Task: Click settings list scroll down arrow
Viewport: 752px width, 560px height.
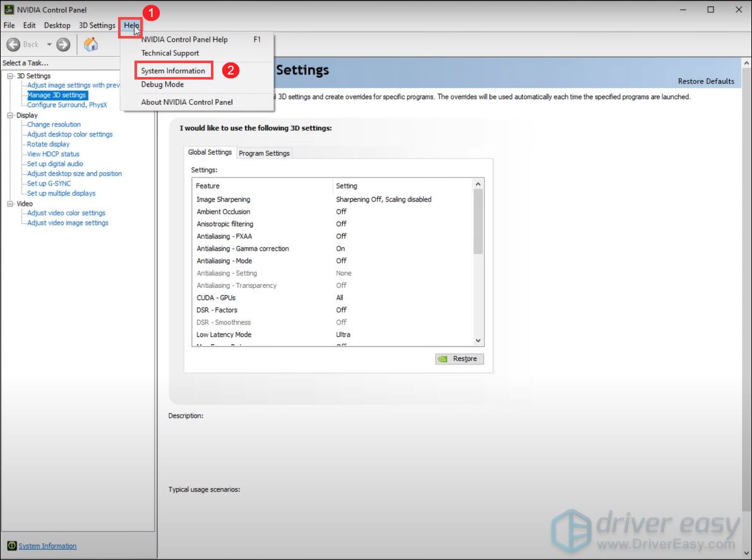Action: coord(478,340)
